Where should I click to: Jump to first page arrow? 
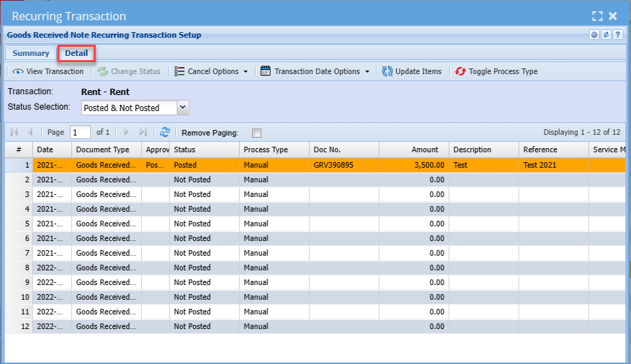(14, 132)
